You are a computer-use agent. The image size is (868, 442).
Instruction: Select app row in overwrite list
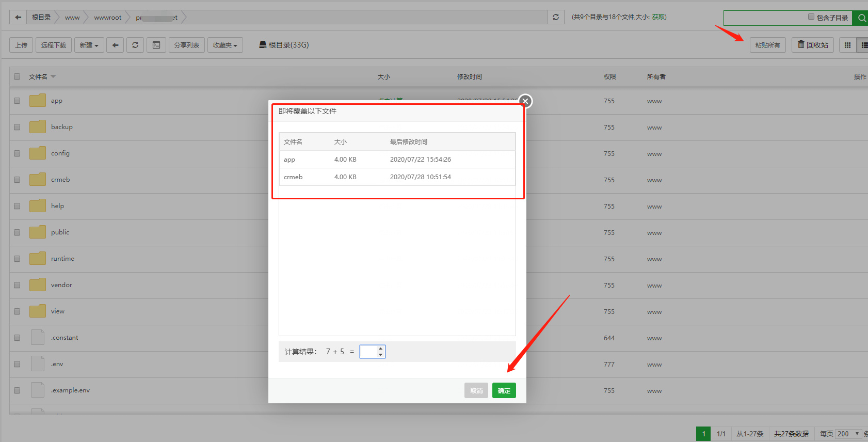[397, 160]
